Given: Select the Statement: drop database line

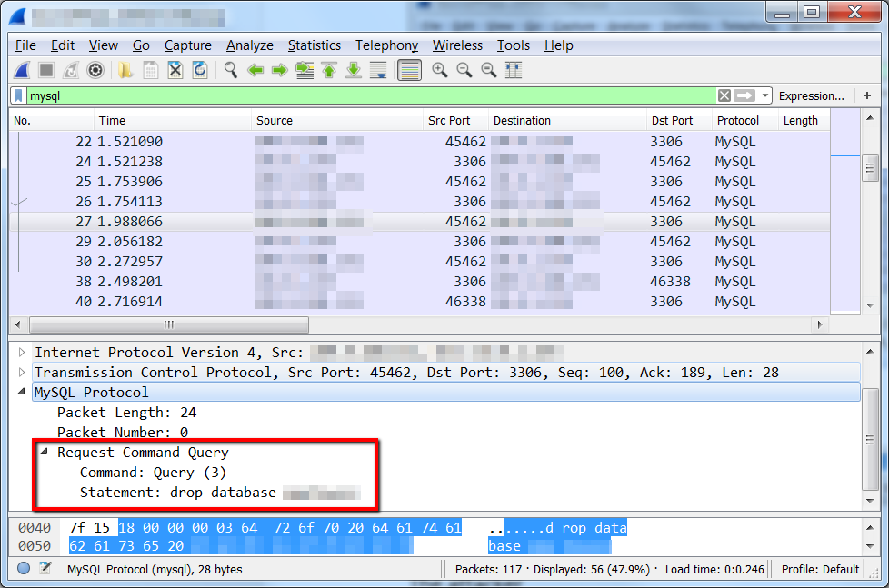Looking at the screenshot, I should [x=220, y=493].
